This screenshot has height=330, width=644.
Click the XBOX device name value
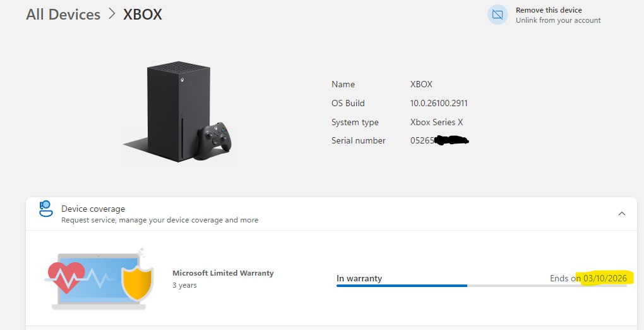[421, 84]
